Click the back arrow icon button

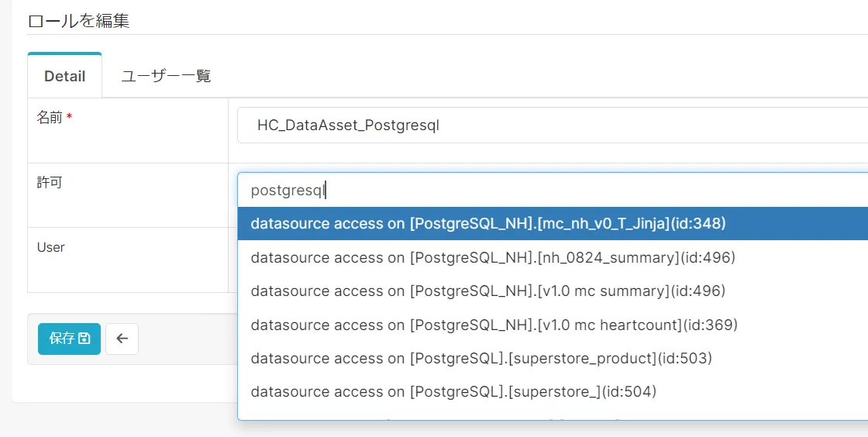pyautogui.click(x=122, y=339)
